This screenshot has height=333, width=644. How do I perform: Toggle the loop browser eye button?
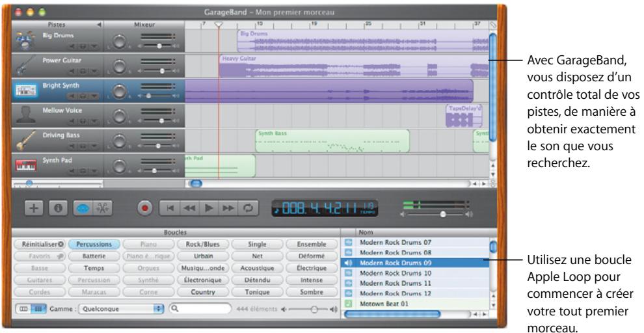point(83,208)
